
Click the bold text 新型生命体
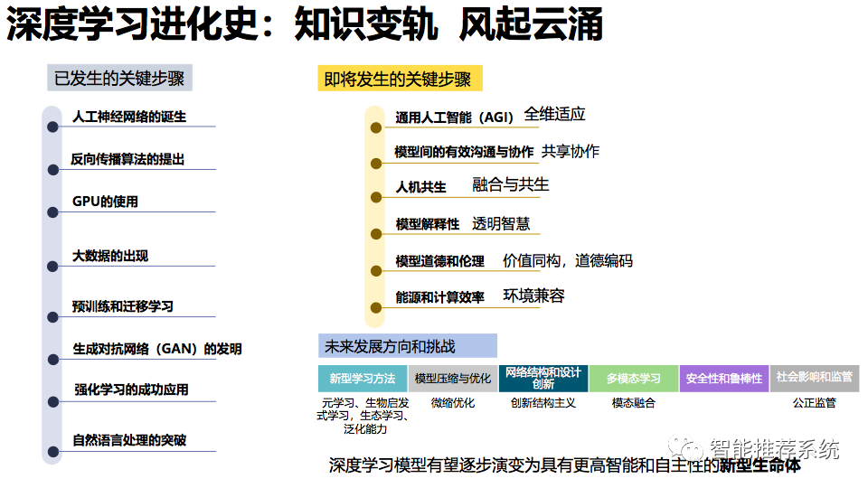point(760,465)
